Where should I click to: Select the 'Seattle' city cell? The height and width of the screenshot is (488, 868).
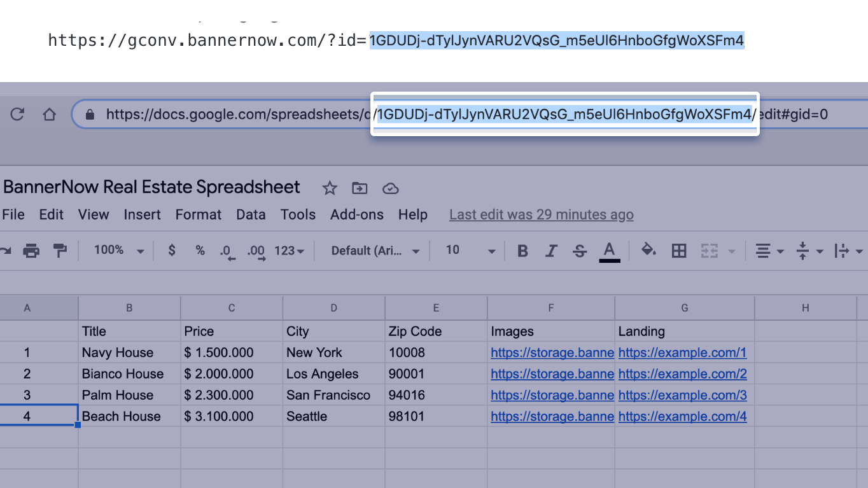point(334,416)
